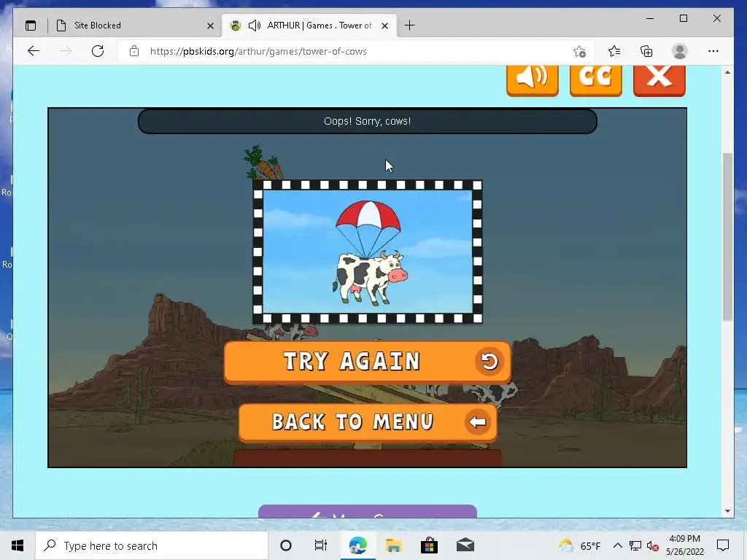Select the ARTHUR Games Tower tab

pyautogui.click(x=309, y=26)
